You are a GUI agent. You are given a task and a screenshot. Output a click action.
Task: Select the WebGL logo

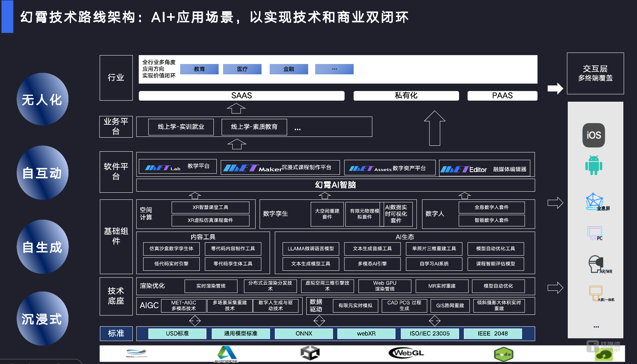406,353
